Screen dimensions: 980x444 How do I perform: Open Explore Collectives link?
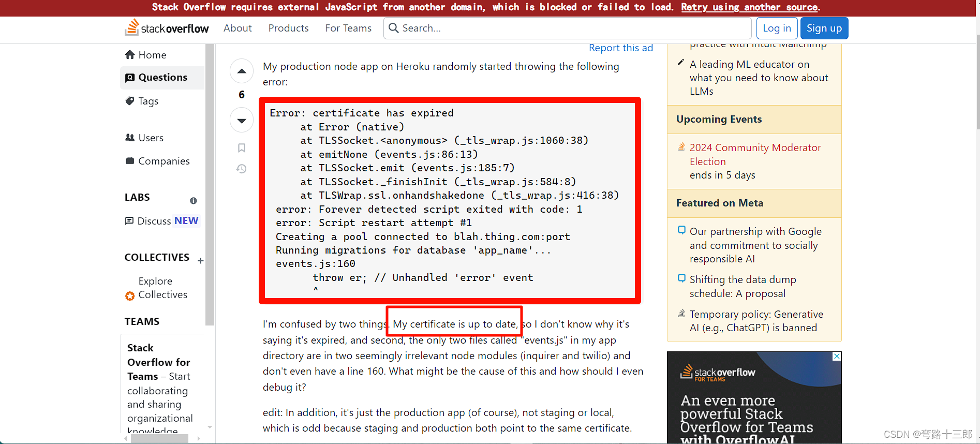point(162,288)
